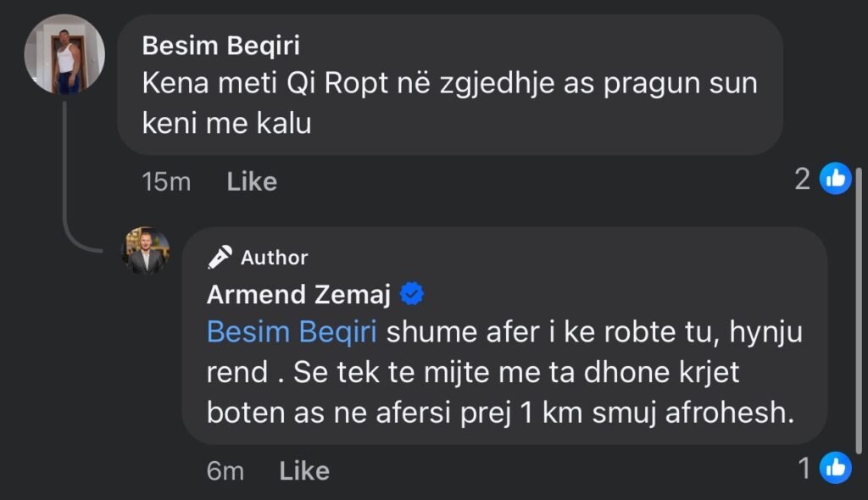Click the 15m timestamp
This screenshot has height=500, width=868.
(167, 181)
